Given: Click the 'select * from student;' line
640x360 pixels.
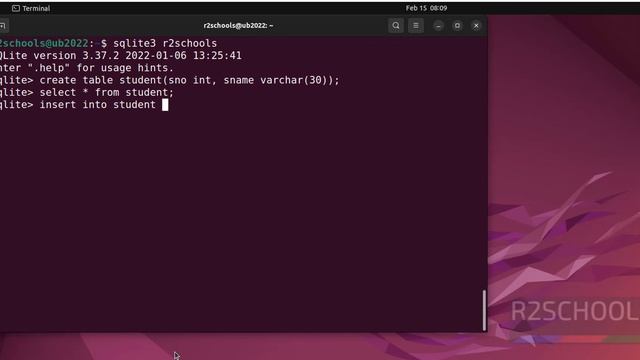Looking at the screenshot, I should (87, 92).
